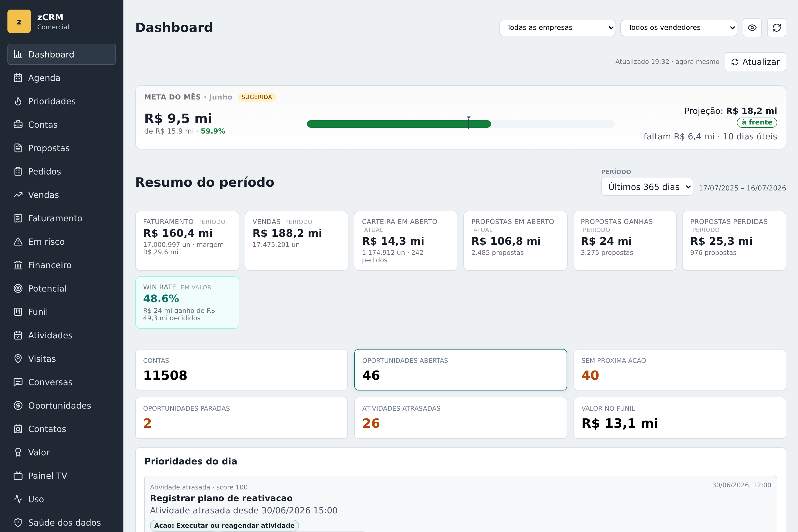Click the Valor no funil R$ 13,1 mi card

[x=680, y=418]
